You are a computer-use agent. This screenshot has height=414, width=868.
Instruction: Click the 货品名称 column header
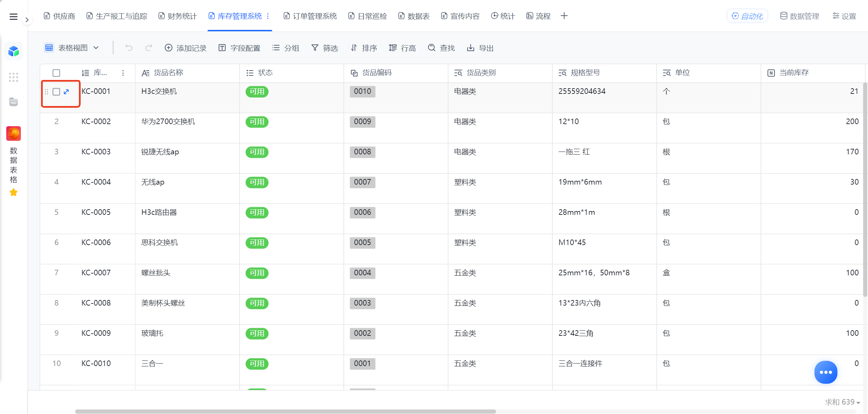point(187,73)
